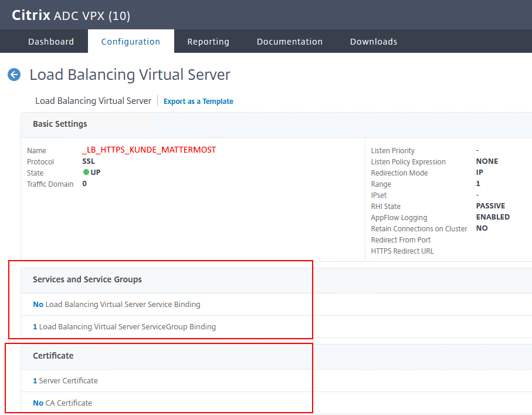This screenshot has width=532, height=415.
Task: Open the 1 Server Certificate binding
Action: click(65, 381)
